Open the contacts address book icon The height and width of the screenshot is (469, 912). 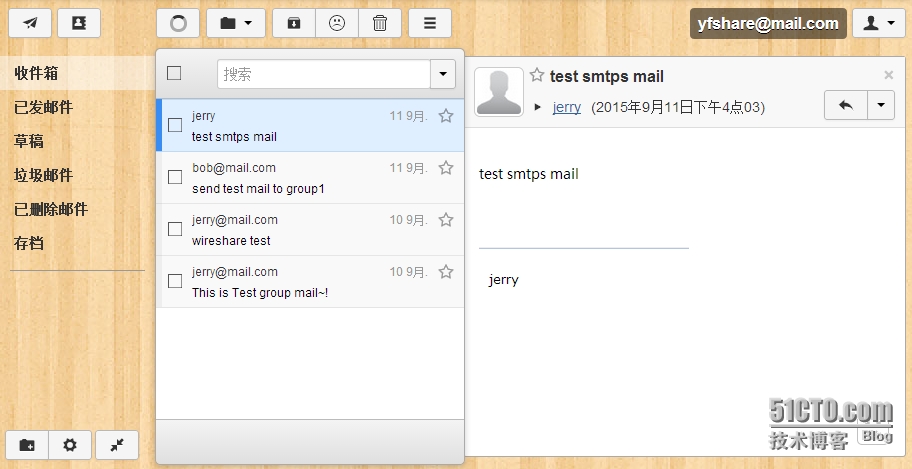pos(79,23)
